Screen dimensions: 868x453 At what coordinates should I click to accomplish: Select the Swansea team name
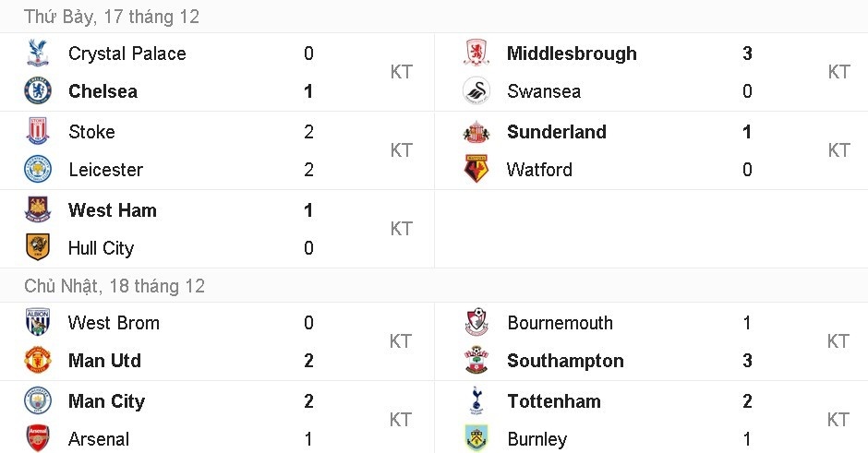[544, 91]
